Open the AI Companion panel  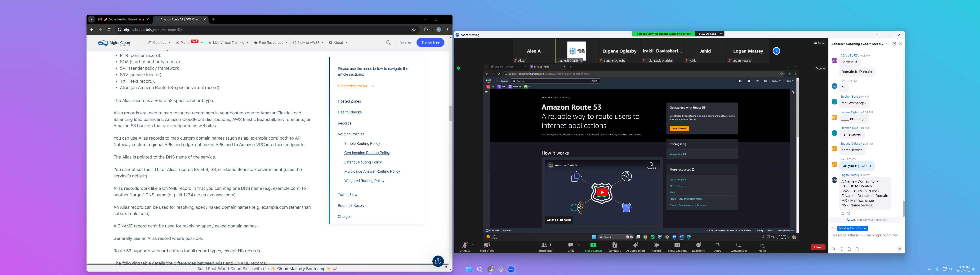coord(635,245)
